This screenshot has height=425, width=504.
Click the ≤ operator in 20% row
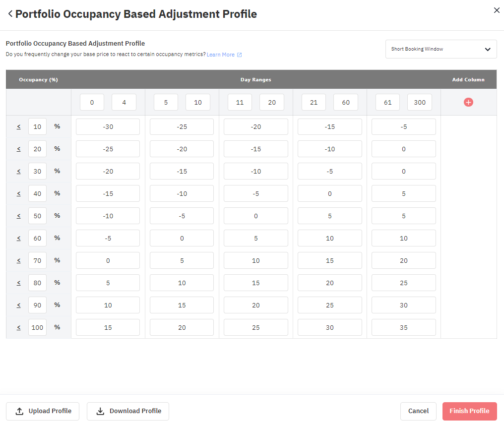point(19,149)
